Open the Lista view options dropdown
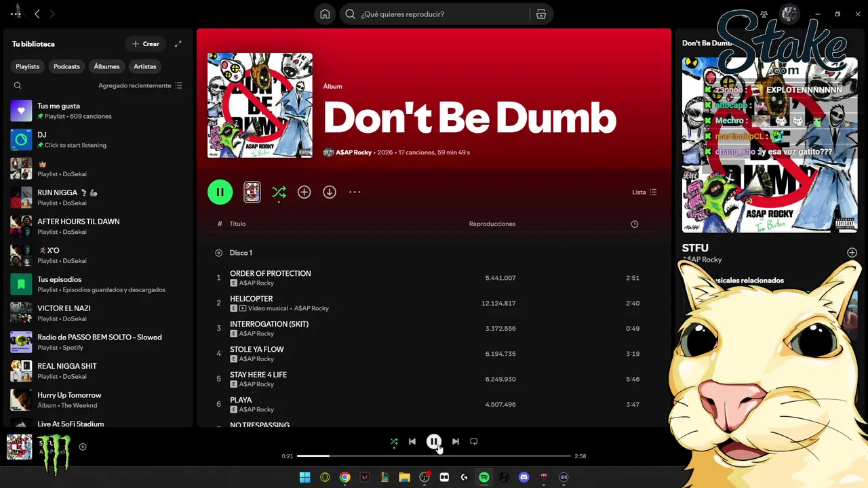Viewport: 868px width, 488px height. pos(644,192)
